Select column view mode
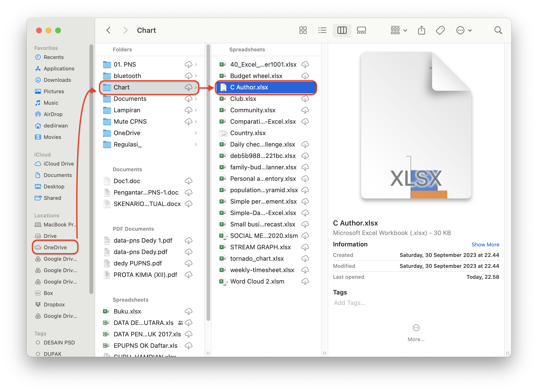 (x=342, y=30)
